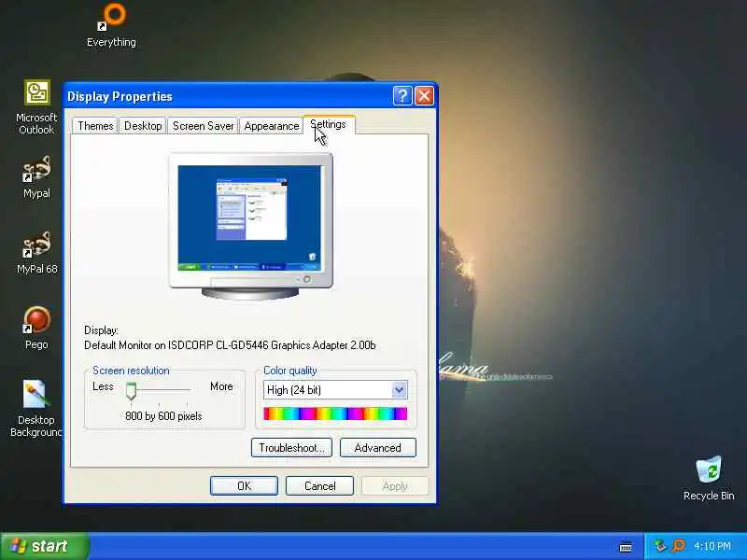Click the network tray icon next to the magnifier
This screenshot has height=560, width=747.
(660, 546)
